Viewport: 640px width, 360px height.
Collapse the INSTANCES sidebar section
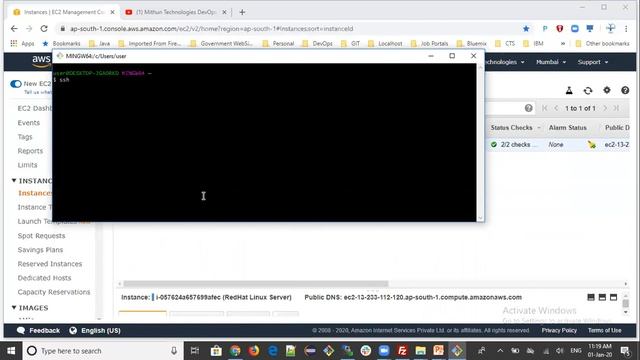click(14, 180)
